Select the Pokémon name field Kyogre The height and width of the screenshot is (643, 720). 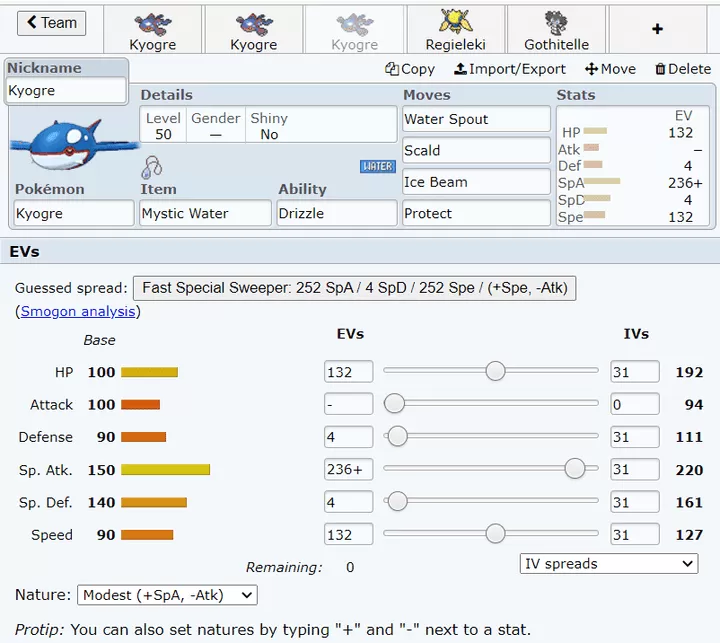tap(74, 213)
